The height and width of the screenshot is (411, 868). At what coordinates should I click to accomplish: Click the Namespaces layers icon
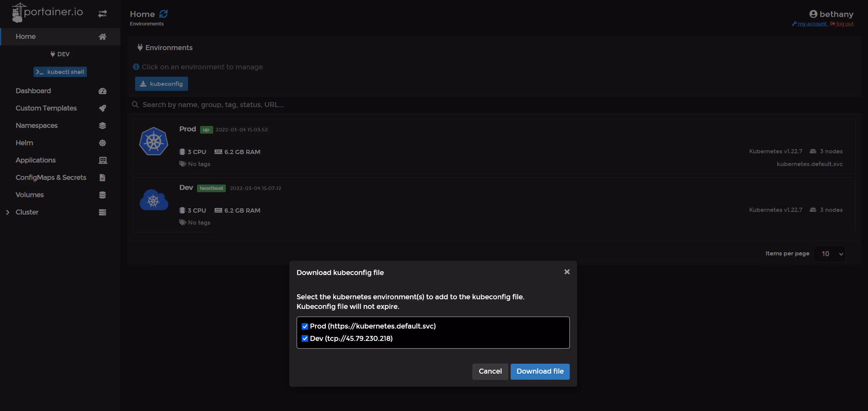tap(102, 126)
